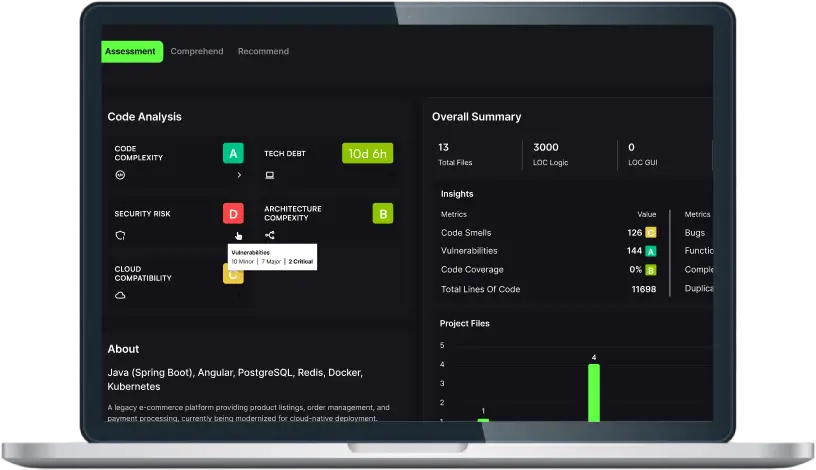The width and height of the screenshot is (816, 470).
Task: Click the Architecture Complexity share-nodes icon
Action: (270, 235)
